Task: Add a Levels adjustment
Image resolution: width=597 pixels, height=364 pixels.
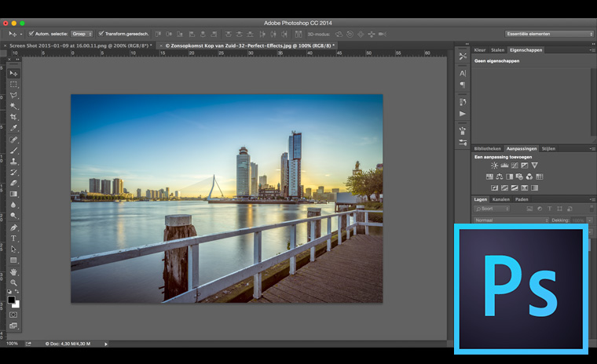Action: [x=504, y=166]
